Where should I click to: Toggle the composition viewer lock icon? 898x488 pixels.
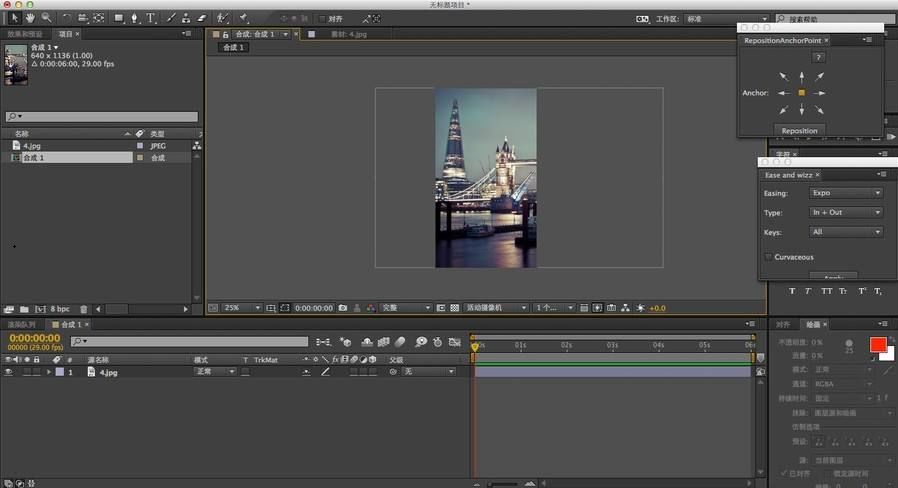[226, 34]
